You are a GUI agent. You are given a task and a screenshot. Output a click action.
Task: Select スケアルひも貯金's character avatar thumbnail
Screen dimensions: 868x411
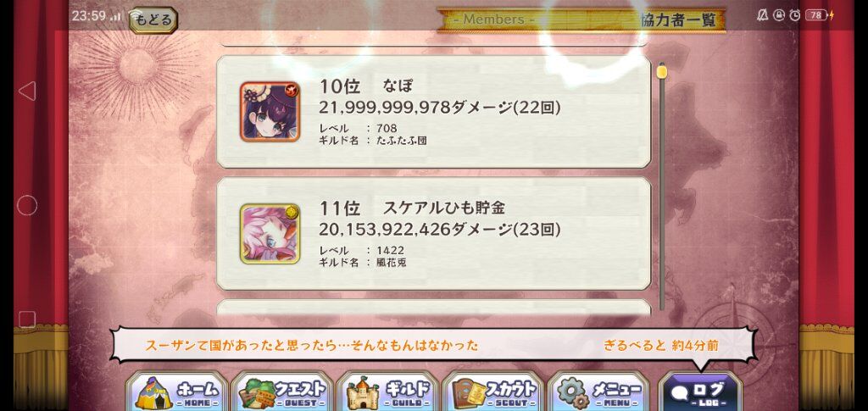click(270, 233)
